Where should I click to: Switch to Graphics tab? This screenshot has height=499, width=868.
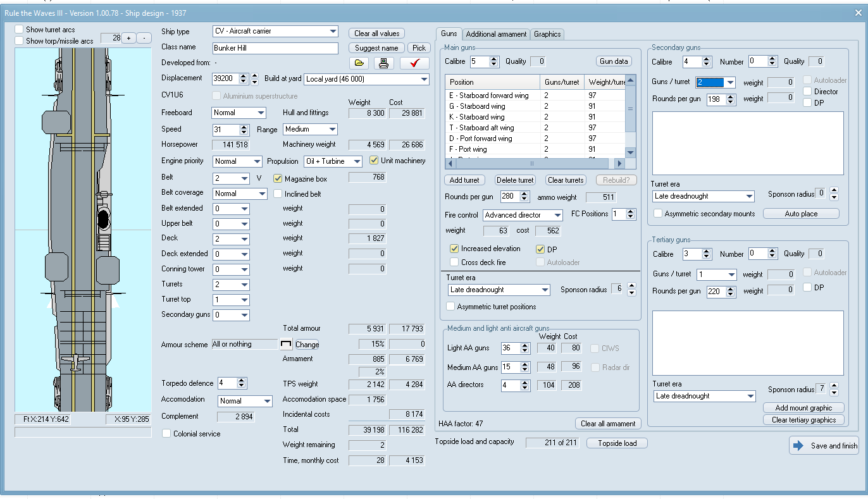[547, 34]
